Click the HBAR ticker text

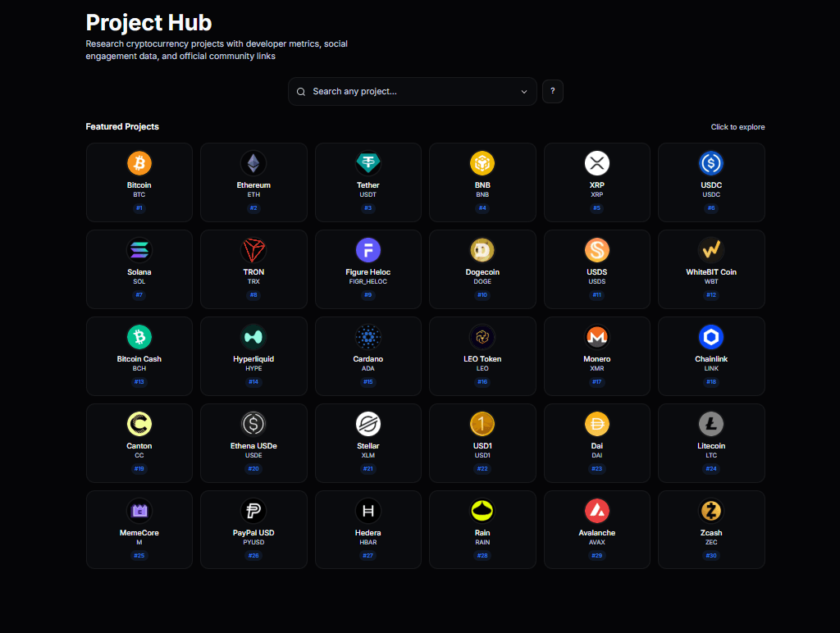368,542
